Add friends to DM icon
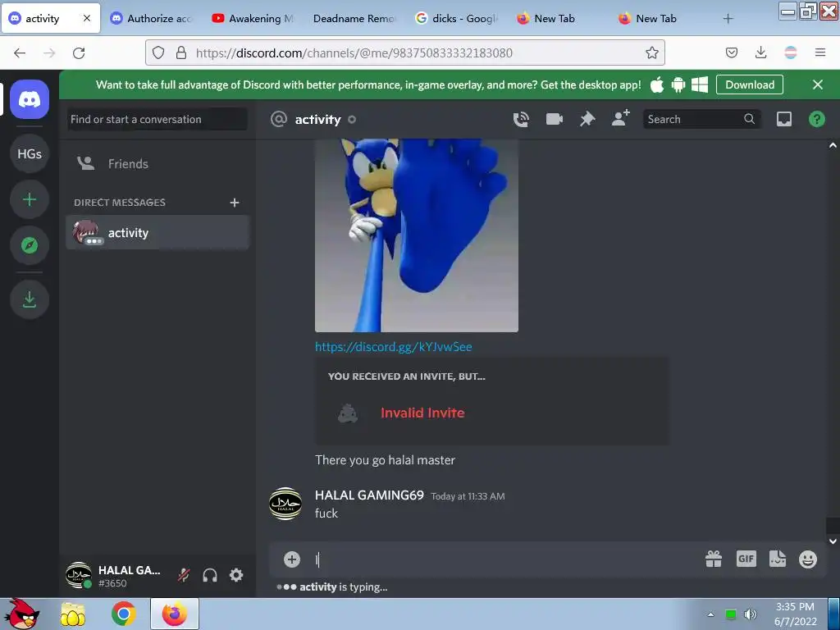This screenshot has width=840, height=630. pos(621,118)
